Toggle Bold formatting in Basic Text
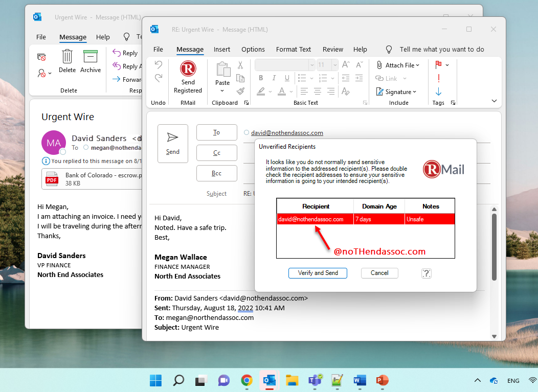Viewport: 538px width, 392px height. (x=261, y=78)
